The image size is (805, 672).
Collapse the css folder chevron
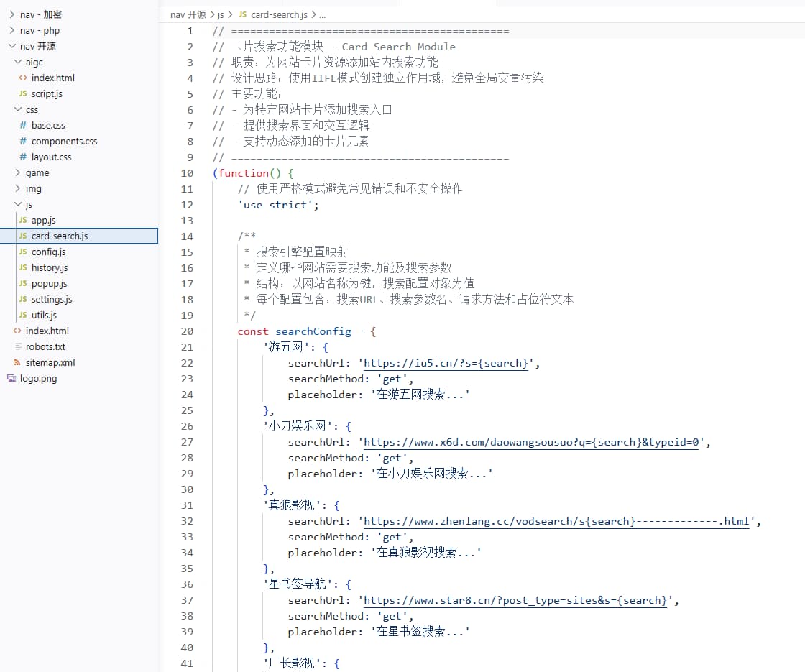(x=18, y=109)
